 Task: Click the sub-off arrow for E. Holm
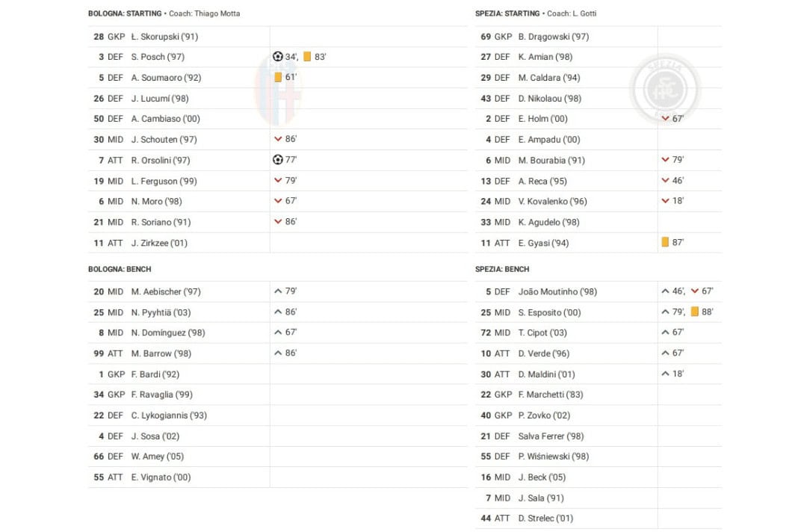(665, 119)
